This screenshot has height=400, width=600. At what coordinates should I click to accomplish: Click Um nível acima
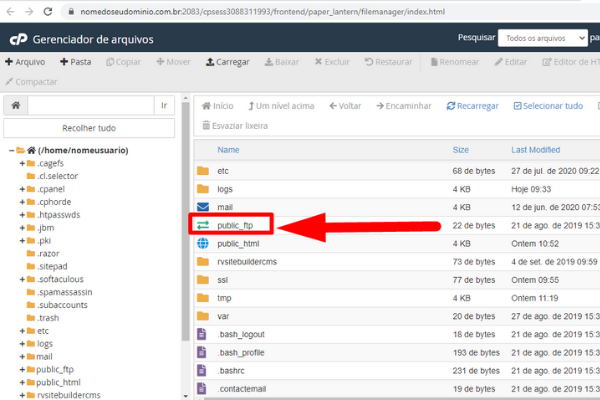[281, 106]
